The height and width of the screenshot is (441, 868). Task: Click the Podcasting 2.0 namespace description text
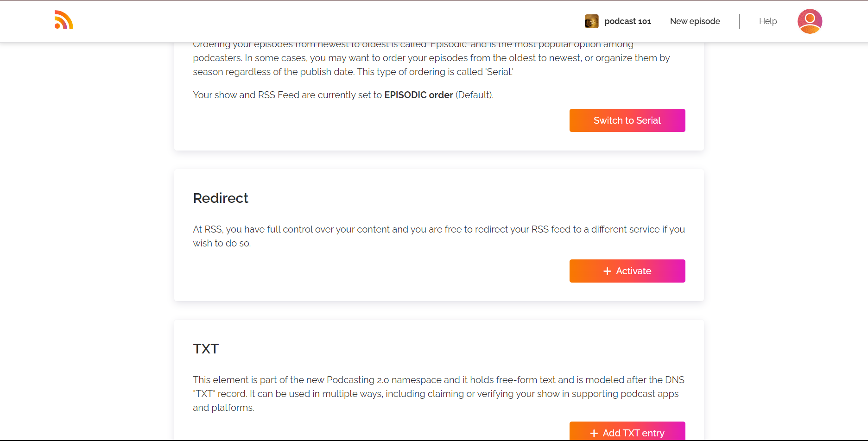click(x=439, y=394)
